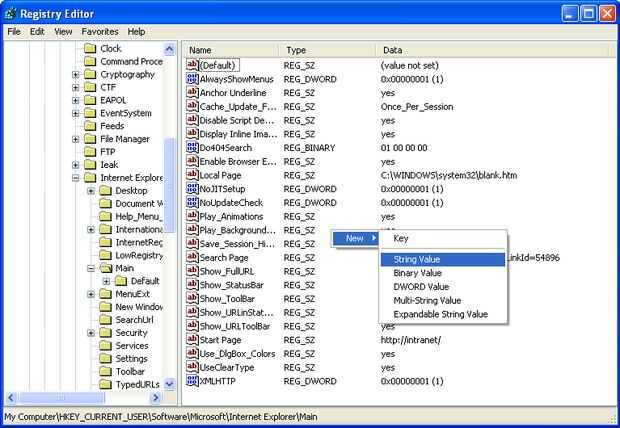Choose Multi-String Value in the submenu
620x428 pixels.
[x=443, y=301]
